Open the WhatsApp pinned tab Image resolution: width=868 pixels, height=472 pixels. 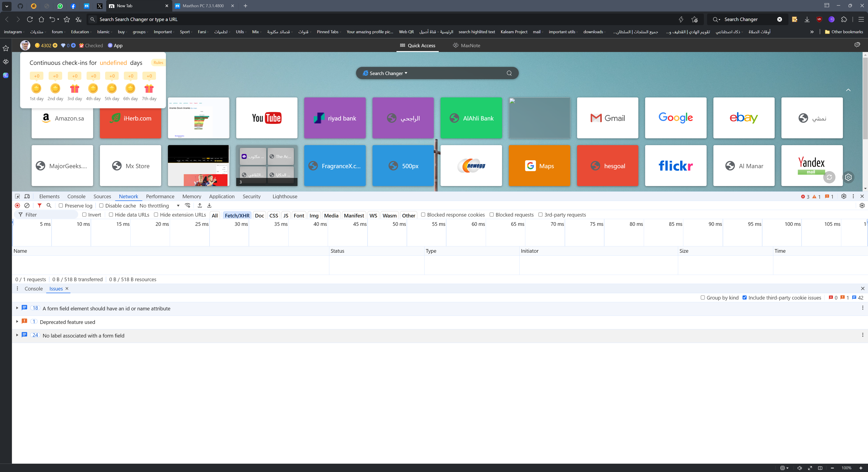[60, 6]
